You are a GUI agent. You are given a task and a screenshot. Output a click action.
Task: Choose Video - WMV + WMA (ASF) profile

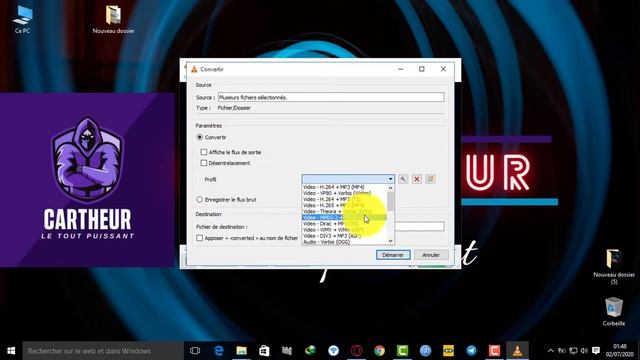[344, 230]
